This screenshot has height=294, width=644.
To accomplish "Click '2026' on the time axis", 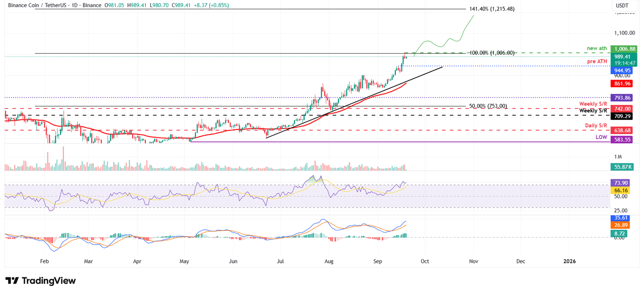I will coord(569,261).
